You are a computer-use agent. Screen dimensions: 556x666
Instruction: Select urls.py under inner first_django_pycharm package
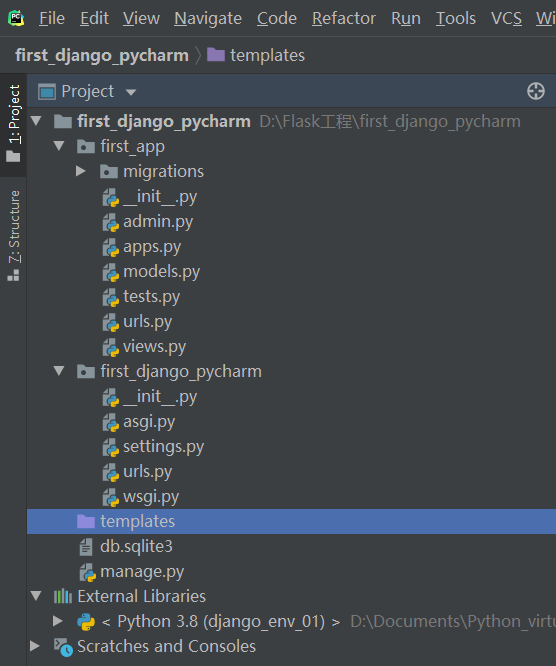point(147,472)
